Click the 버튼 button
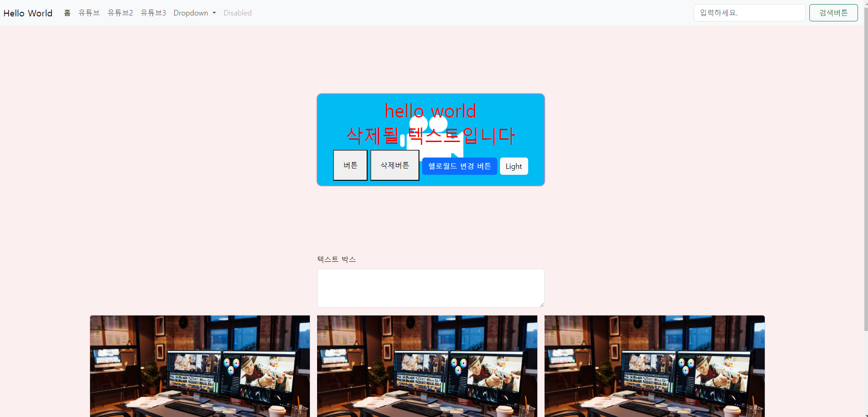 (x=350, y=165)
